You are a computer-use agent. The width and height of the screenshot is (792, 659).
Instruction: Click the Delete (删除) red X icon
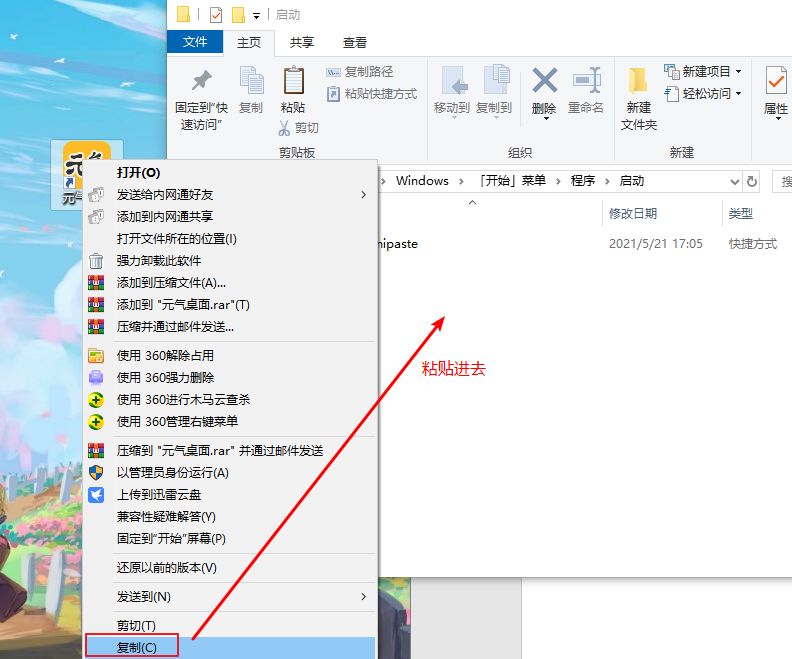click(x=544, y=82)
